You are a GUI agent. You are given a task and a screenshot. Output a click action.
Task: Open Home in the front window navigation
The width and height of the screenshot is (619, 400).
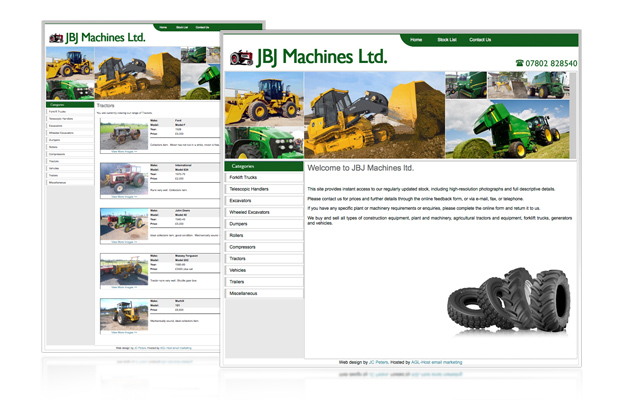point(416,40)
